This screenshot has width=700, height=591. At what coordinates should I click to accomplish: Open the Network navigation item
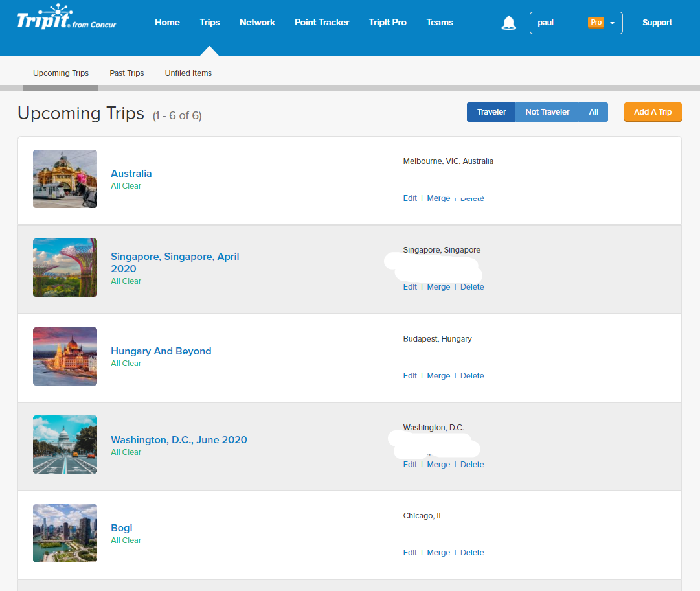coord(257,22)
